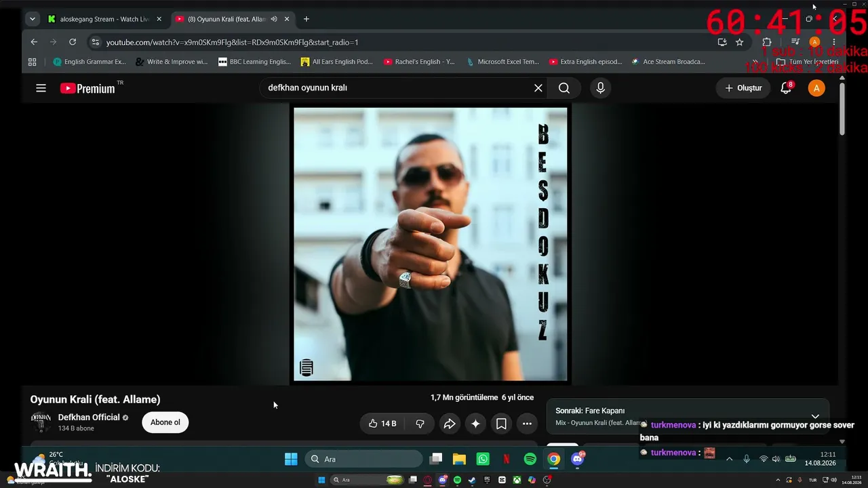Open File Explorer from the taskbar
Screen dimensions: 868x488
(x=459, y=459)
